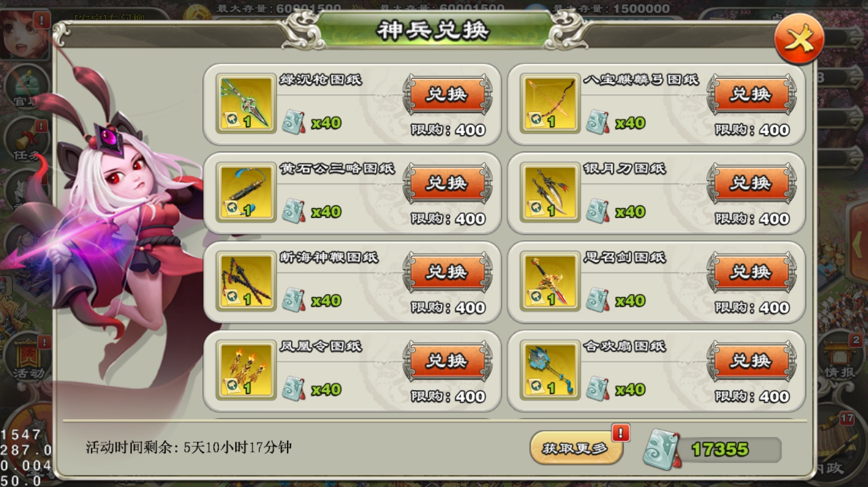The width and height of the screenshot is (868, 487).
Task: Click the 获取更多 button
Action: pos(576,448)
